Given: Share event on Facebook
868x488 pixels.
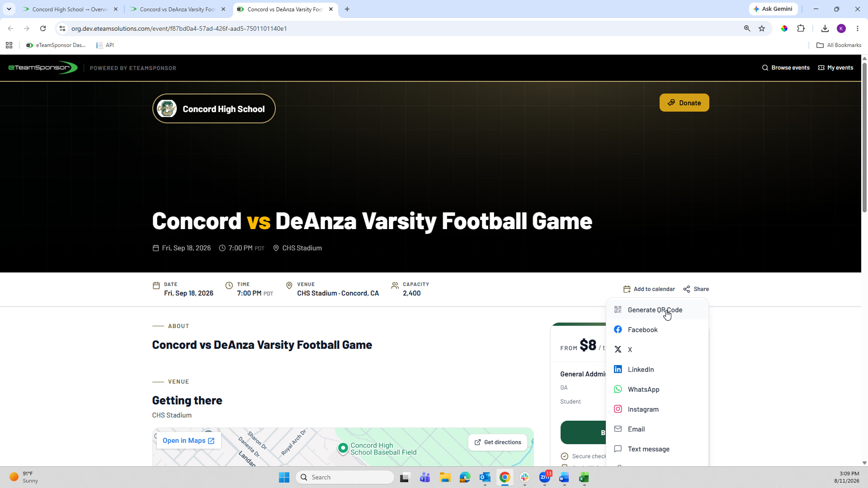Looking at the screenshot, I should coord(657,330).
